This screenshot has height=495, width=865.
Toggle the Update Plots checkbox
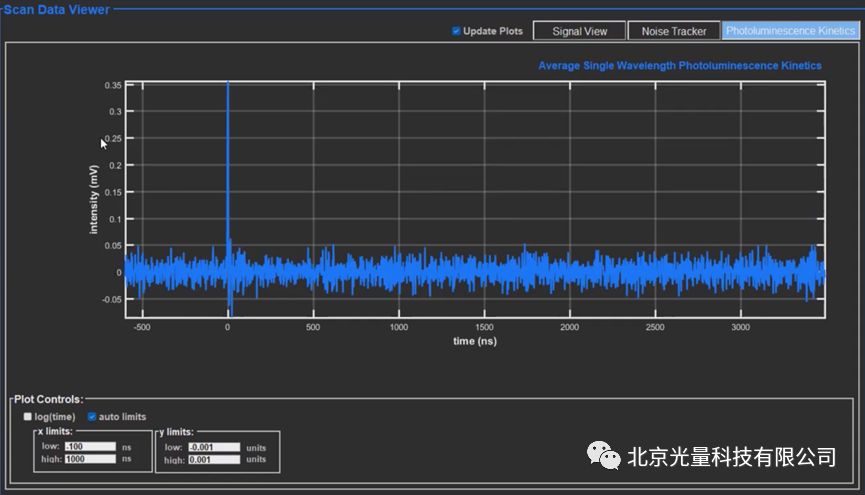[456, 31]
